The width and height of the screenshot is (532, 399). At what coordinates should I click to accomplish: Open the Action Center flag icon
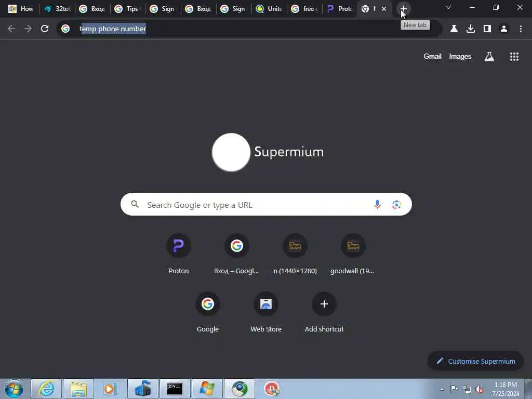(454, 389)
